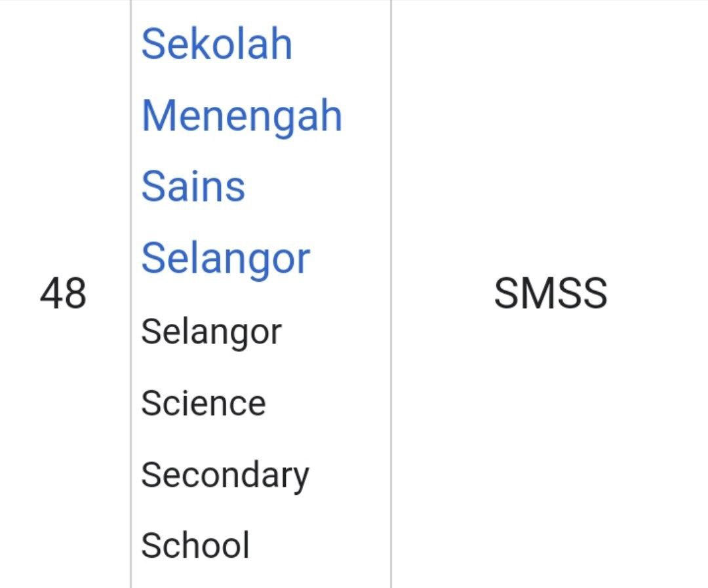This screenshot has height=588, width=708.
Task: Select the word 'Science'
Action: pyautogui.click(x=203, y=403)
